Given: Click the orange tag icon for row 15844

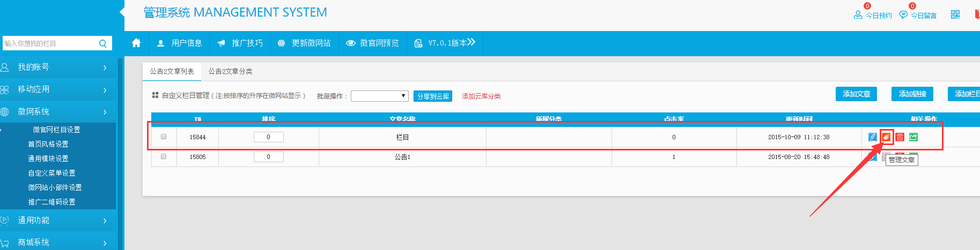Looking at the screenshot, I should (886, 137).
